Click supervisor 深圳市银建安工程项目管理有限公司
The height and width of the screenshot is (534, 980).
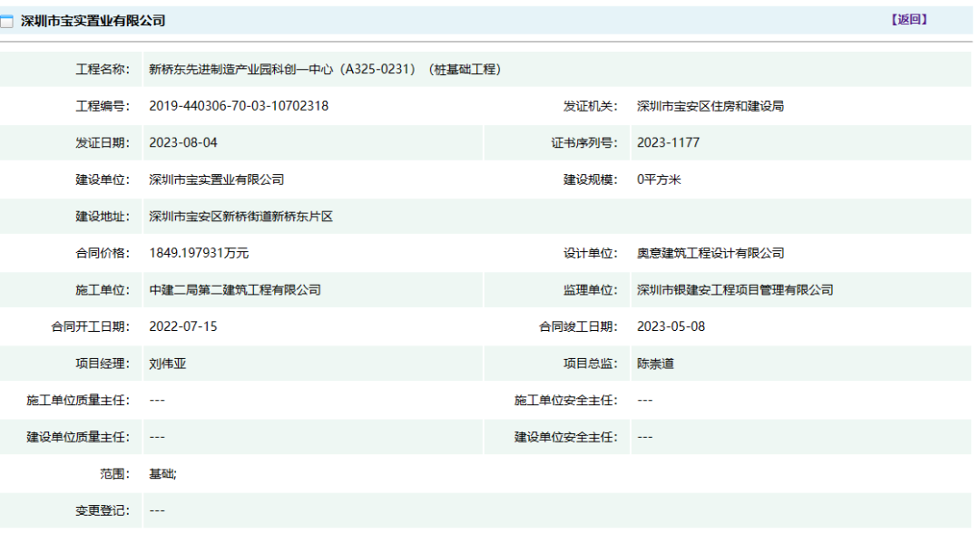[x=735, y=290]
